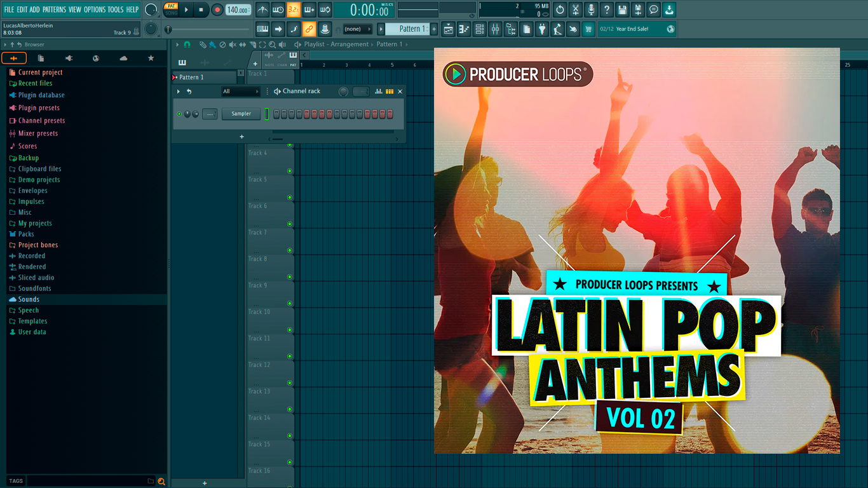Add a channel with plus button
868x488 pixels.
click(241, 137)
